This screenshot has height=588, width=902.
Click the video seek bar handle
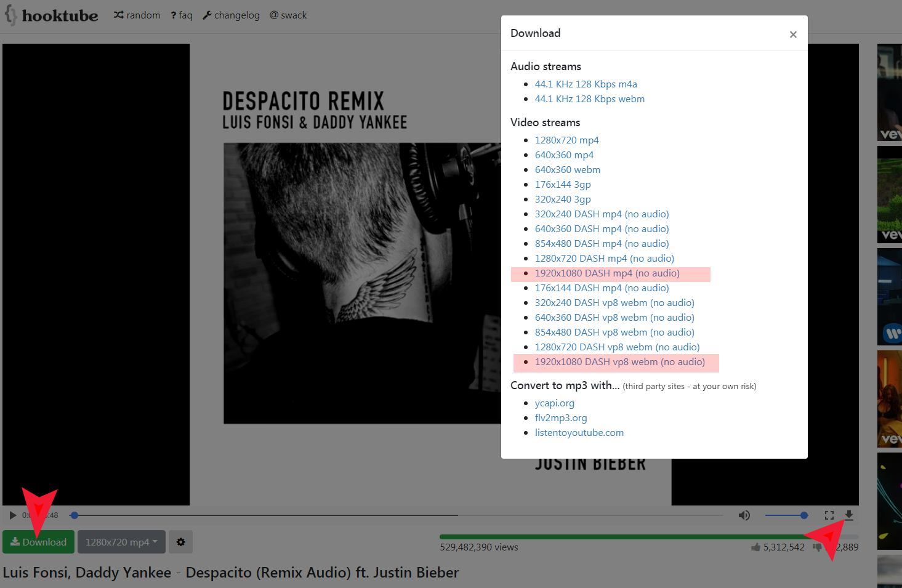click(74, 515)
